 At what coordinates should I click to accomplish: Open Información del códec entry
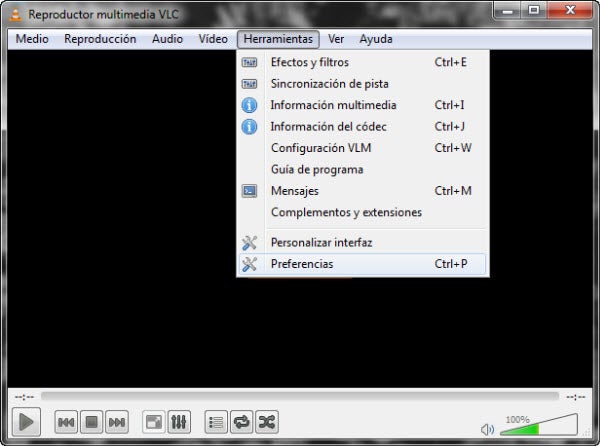328,127
